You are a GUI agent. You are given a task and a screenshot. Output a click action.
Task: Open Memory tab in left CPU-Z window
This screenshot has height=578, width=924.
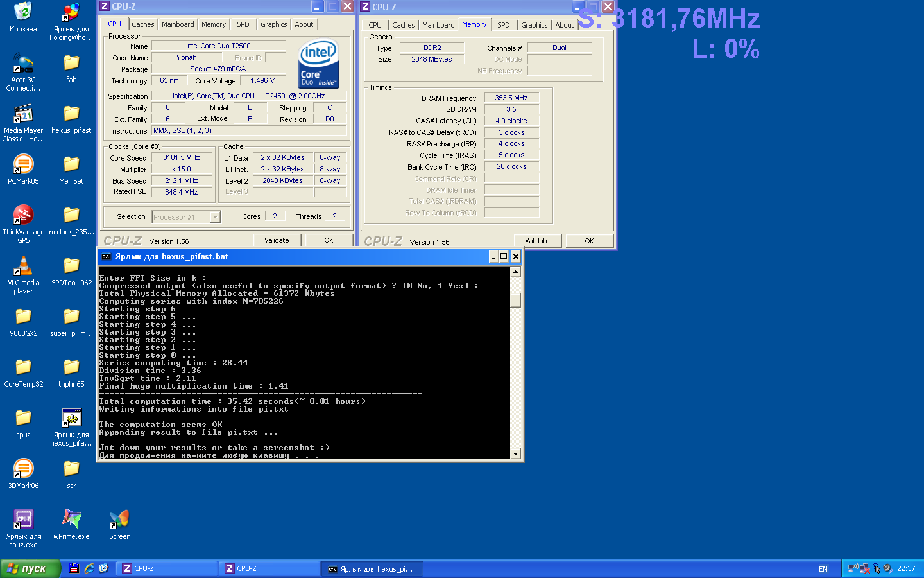[214, 24]
